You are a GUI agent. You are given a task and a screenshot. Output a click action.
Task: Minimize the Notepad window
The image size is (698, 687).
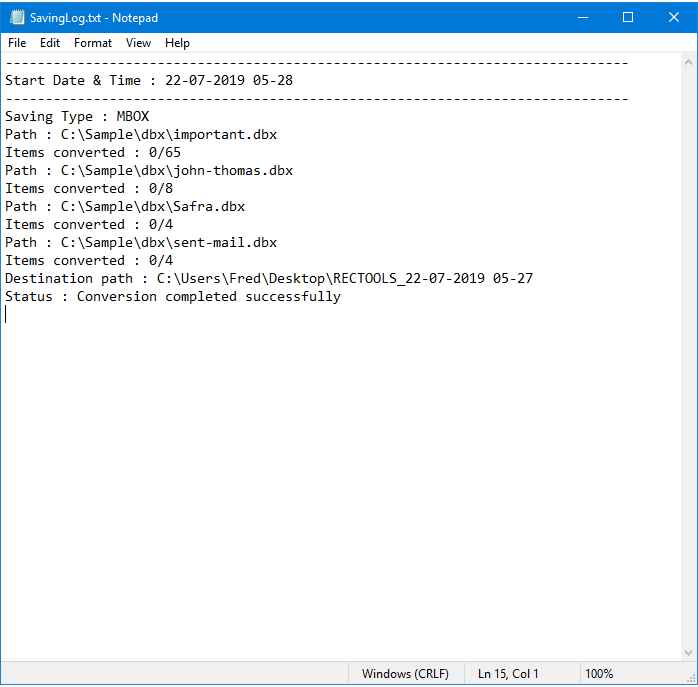coord(583,17)
